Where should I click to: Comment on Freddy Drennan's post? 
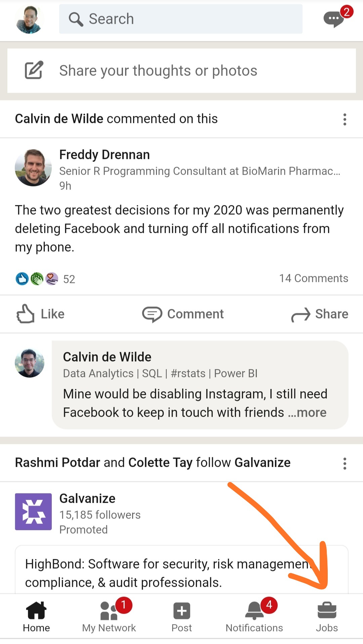[183, 314]
